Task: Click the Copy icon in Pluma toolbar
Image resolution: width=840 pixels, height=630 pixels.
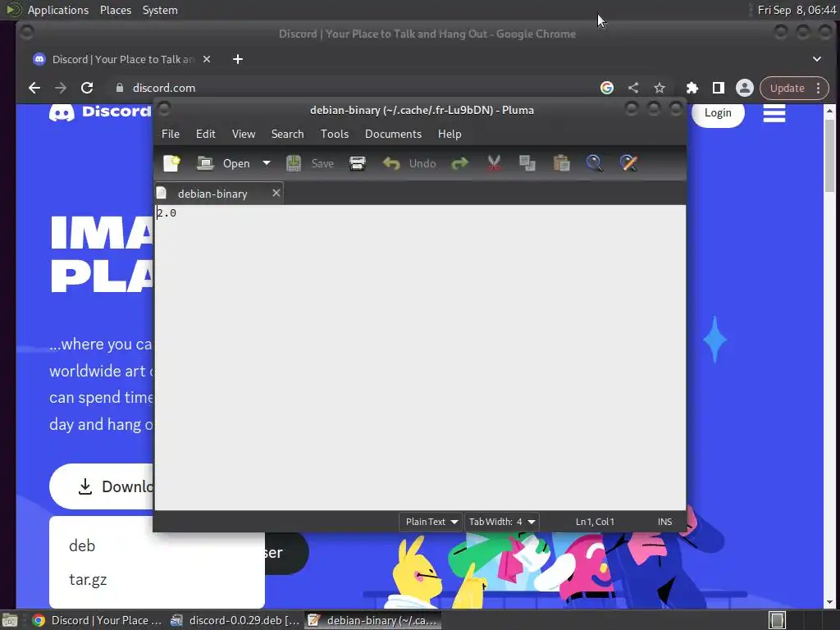Action: pos(527,163)
